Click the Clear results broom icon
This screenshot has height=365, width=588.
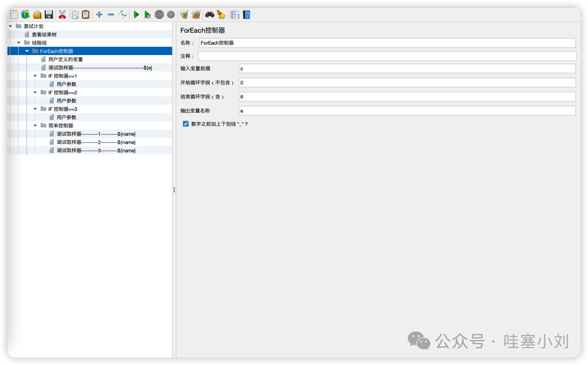pos(184,15)
